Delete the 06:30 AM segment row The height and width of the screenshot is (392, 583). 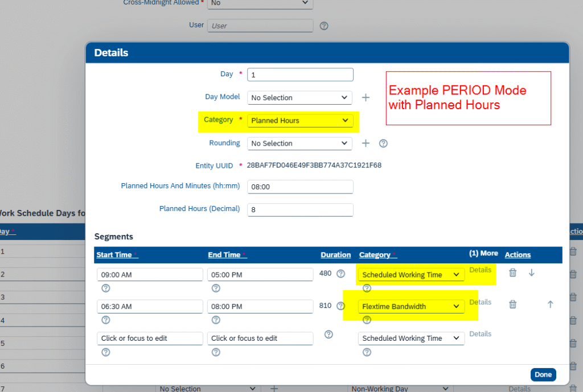512,305
